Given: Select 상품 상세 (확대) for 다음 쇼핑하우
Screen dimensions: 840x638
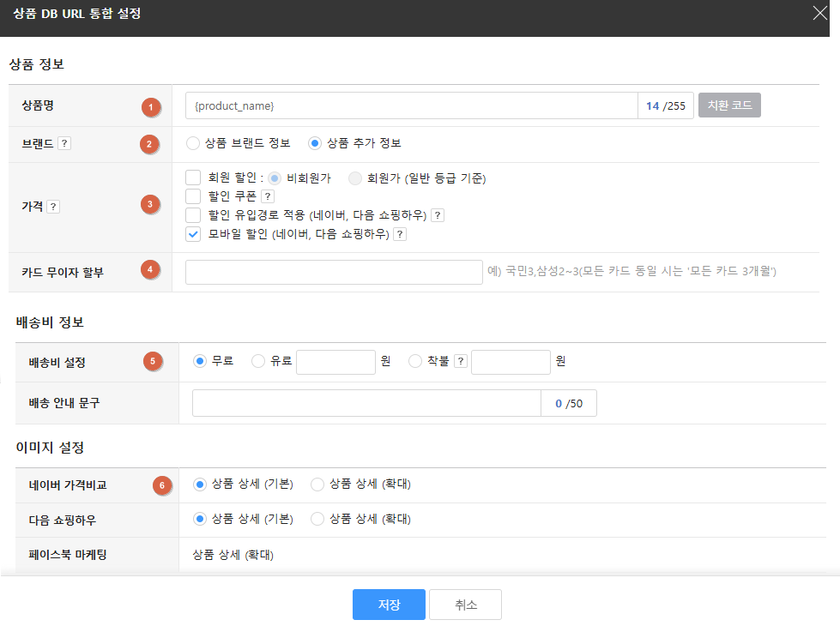Looking at the screenshot, I should click(x=317, y=519).
